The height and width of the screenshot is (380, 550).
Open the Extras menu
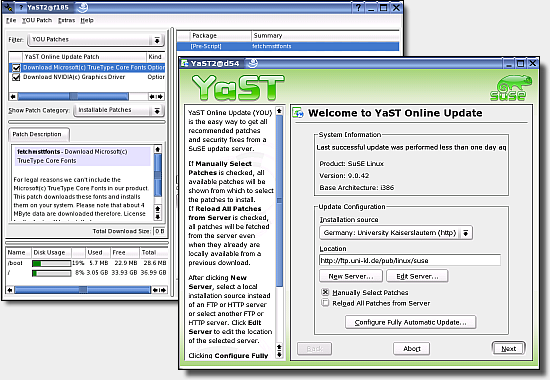[66, 20]
